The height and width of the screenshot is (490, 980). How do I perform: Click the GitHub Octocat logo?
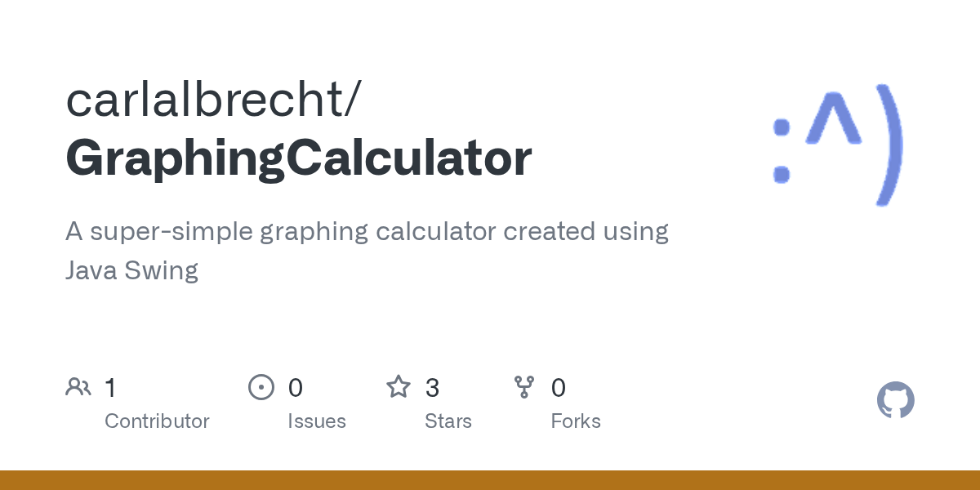coord(895,401)
